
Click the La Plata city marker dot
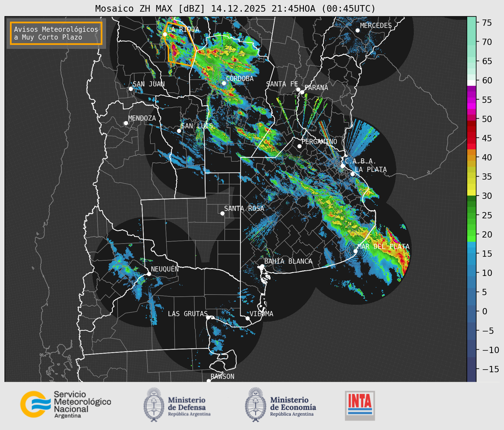[353, 174]
